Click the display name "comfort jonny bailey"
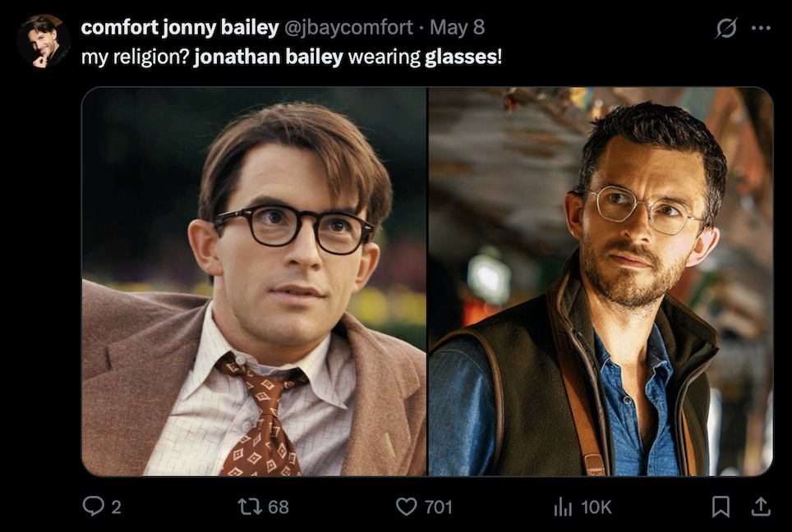The height and width of the screenshot is (532, 792). (179, 27)
